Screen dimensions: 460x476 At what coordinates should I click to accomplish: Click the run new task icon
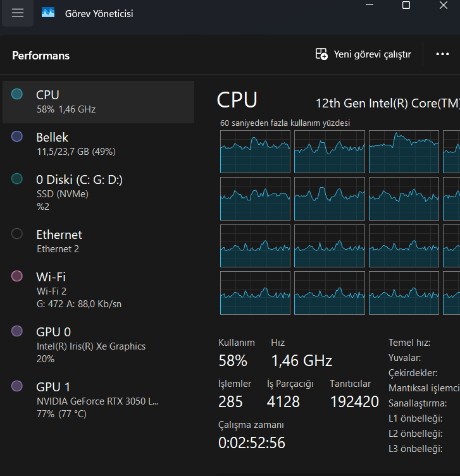click(321, 54)
